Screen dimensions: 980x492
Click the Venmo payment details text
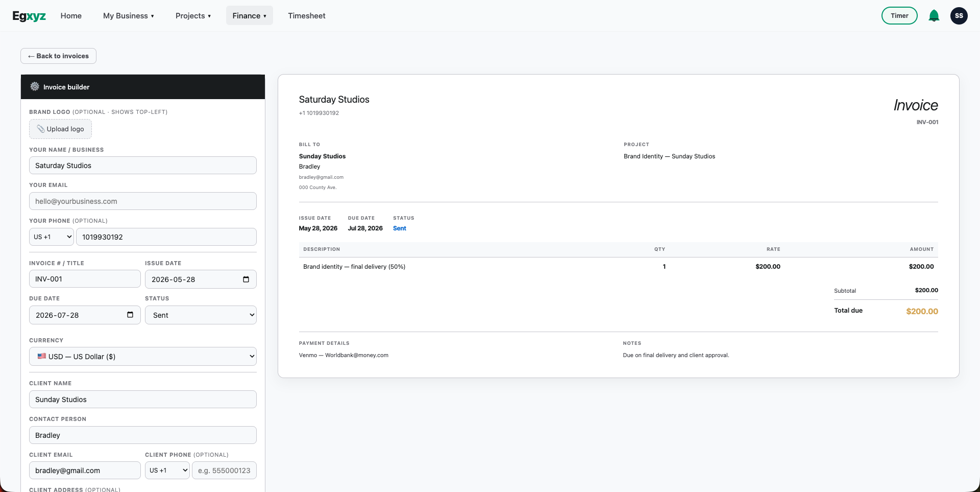pyautogui.click(x=344, y=355)
